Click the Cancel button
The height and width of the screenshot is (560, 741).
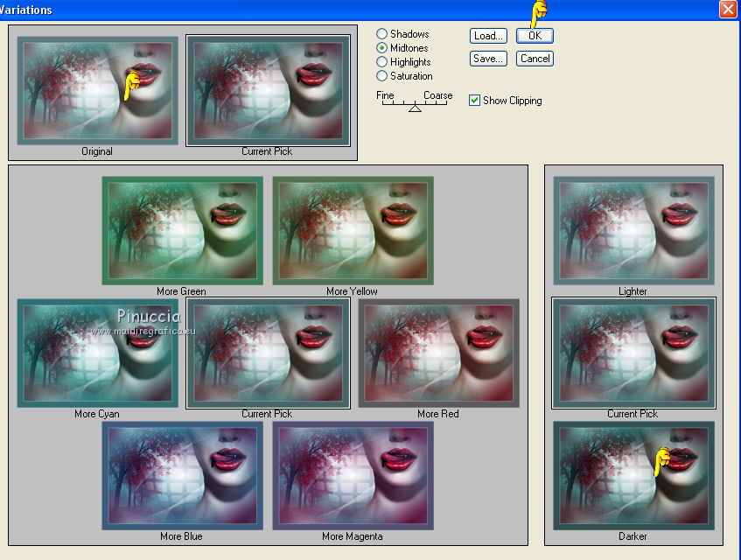coord(535,59)
